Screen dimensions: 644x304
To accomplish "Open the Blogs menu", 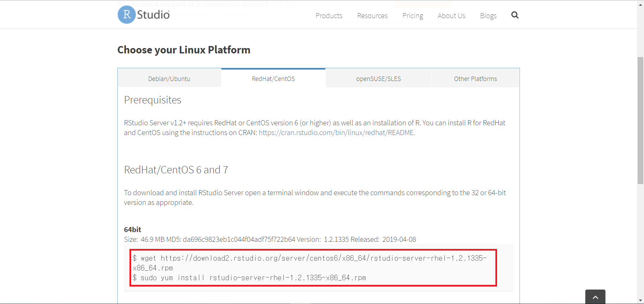I will (488, 16).
